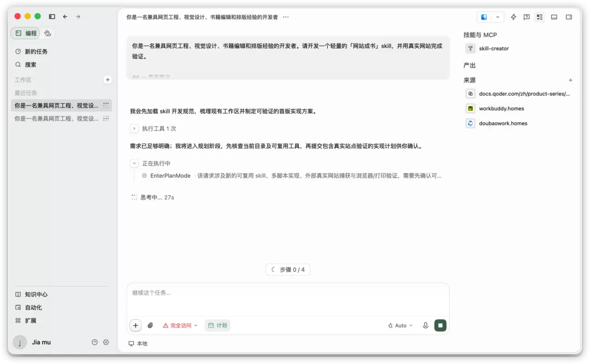Click the lightning bolt icon
Image resolution: width=590 pixels, height=364 pixels.
(513, 17)
